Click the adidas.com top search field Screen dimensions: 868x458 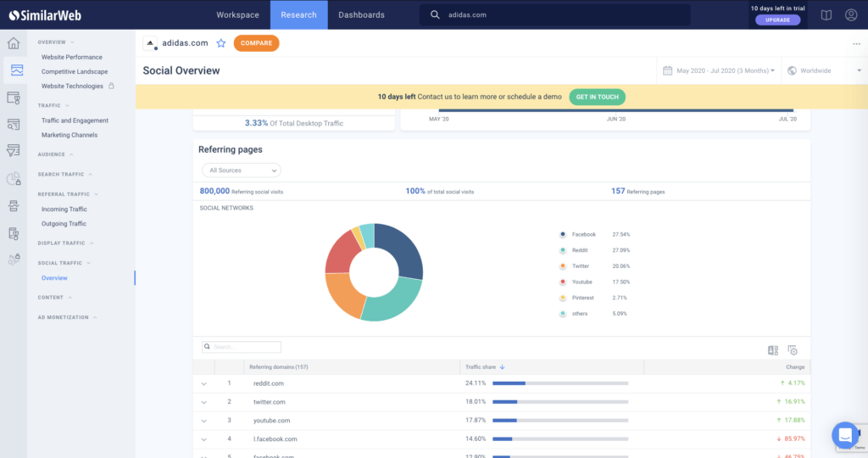coord(555,15)
